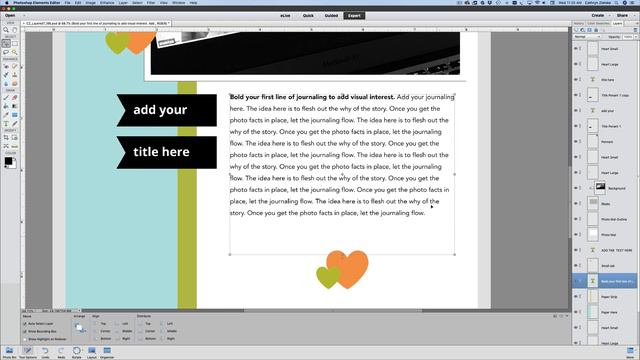This screenshot has width=640, height=360.
Task: Hide the Title Pennant 1 copy layer
Action: (x=576, y=95)
